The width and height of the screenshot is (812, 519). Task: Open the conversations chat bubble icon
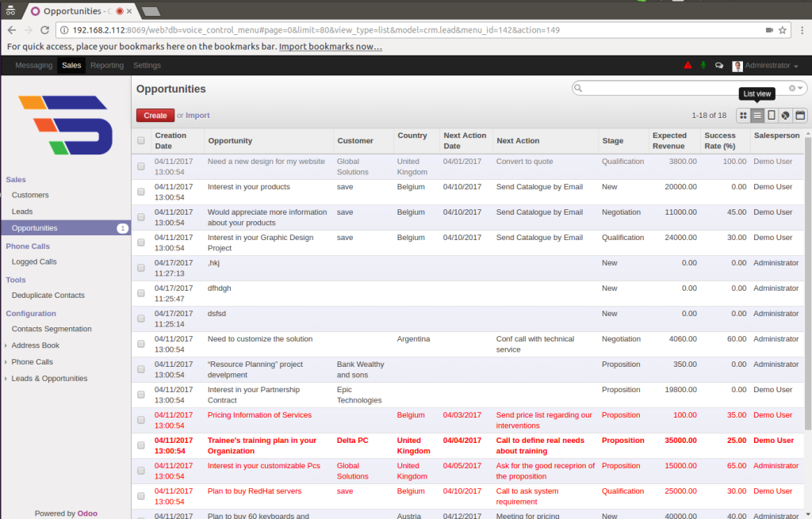click(718, 66)
